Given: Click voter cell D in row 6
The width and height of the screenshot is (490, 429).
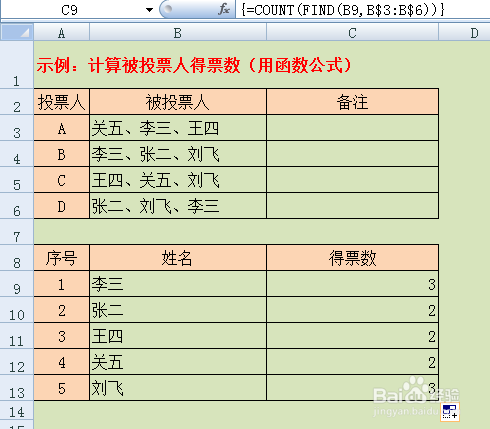Looking at the screenshot, I should click(62, 206).
